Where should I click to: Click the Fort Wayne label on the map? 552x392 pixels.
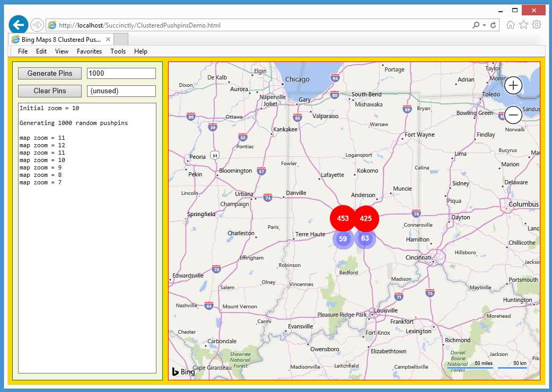pyautogui.click(x=419, y=135)
